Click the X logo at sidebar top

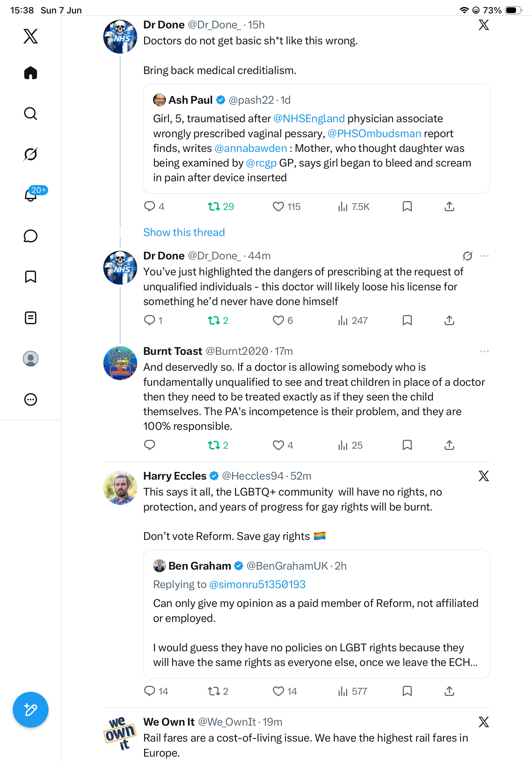tap(31, 36)
